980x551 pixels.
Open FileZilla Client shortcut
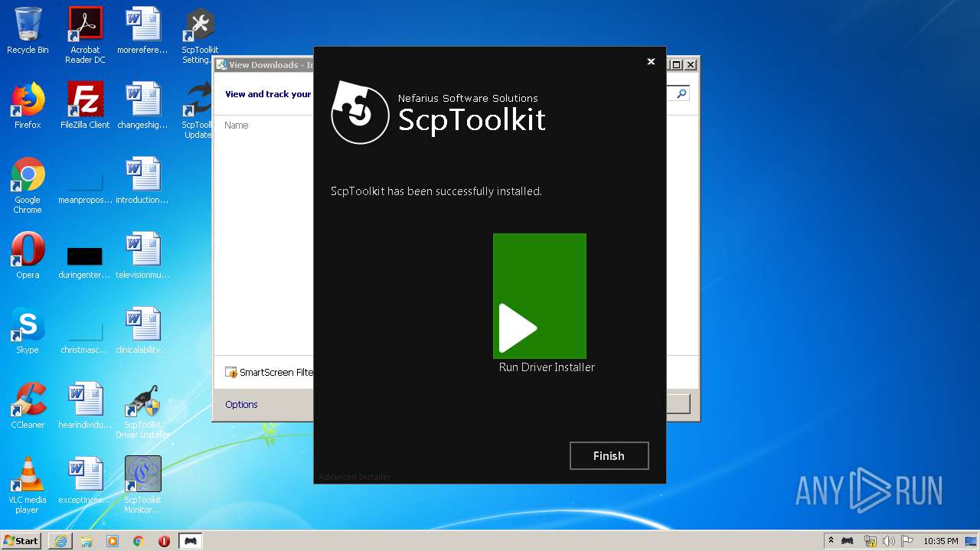(85, 106)
